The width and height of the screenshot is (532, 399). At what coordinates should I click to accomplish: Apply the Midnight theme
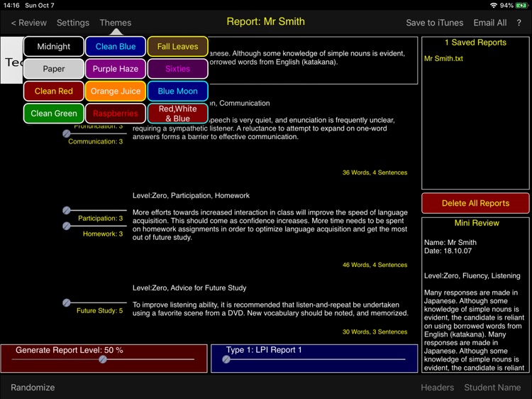click(54, 47)
